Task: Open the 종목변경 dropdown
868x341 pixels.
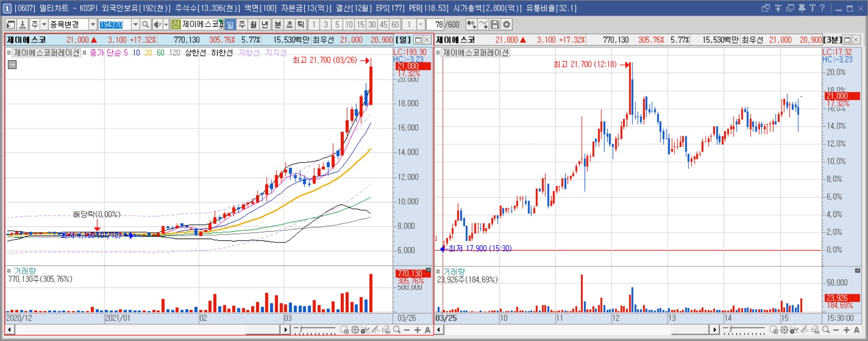Action: click(93, 24)
